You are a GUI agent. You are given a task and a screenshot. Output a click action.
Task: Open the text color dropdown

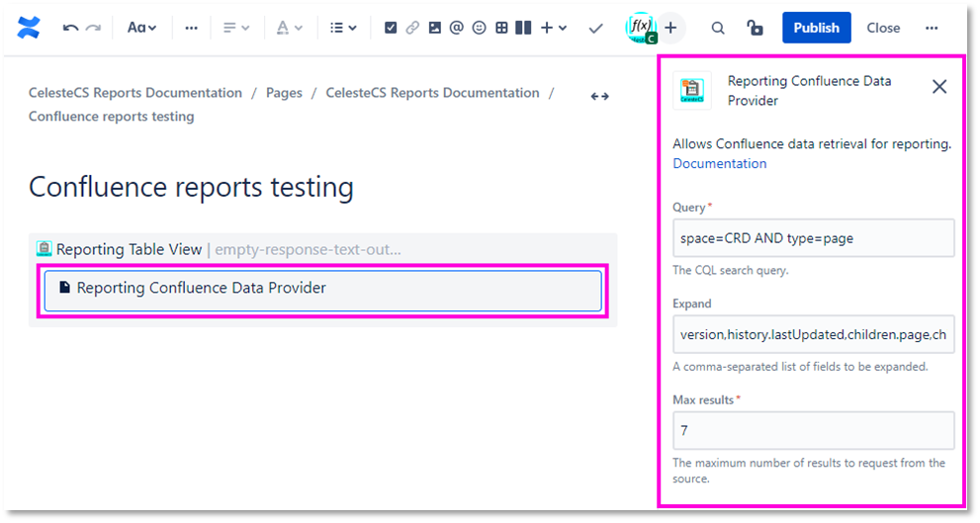pyautogui.click(x=290, y=28)
